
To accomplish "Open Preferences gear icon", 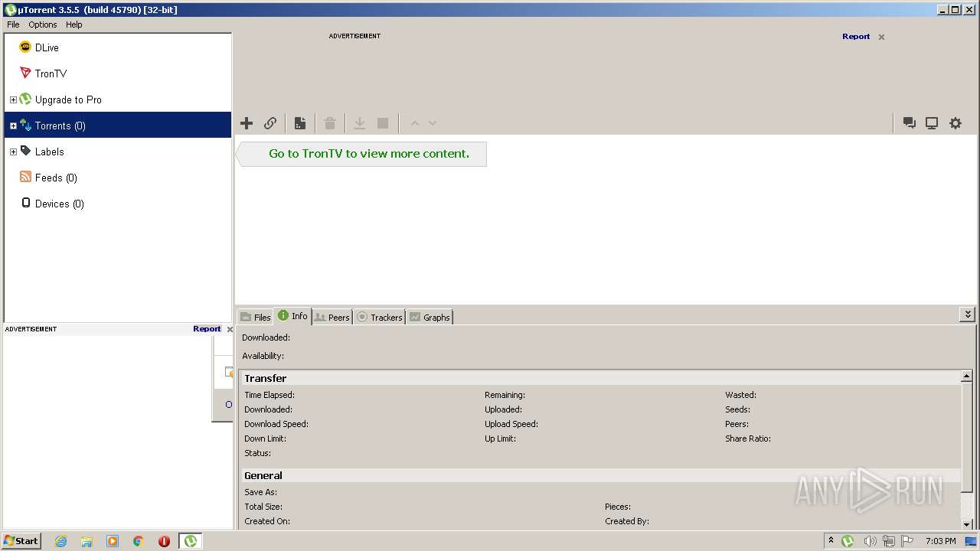I will tap(955, 123).
